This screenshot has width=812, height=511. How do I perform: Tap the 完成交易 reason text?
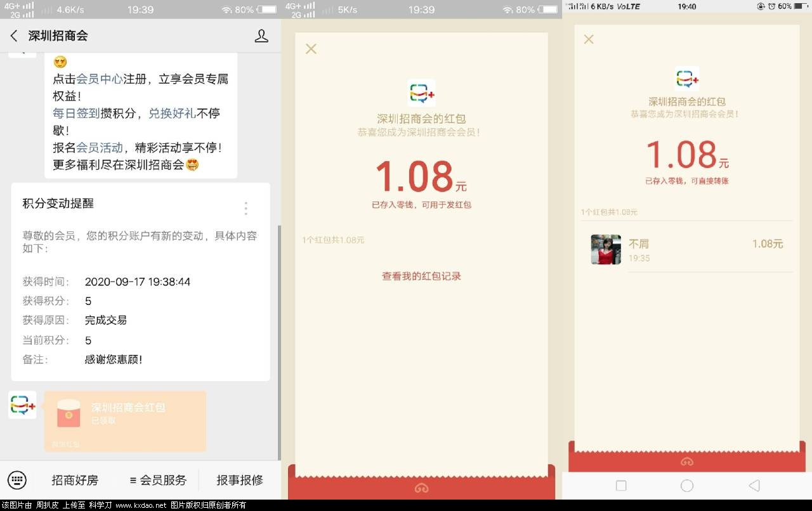click(106, 320)
